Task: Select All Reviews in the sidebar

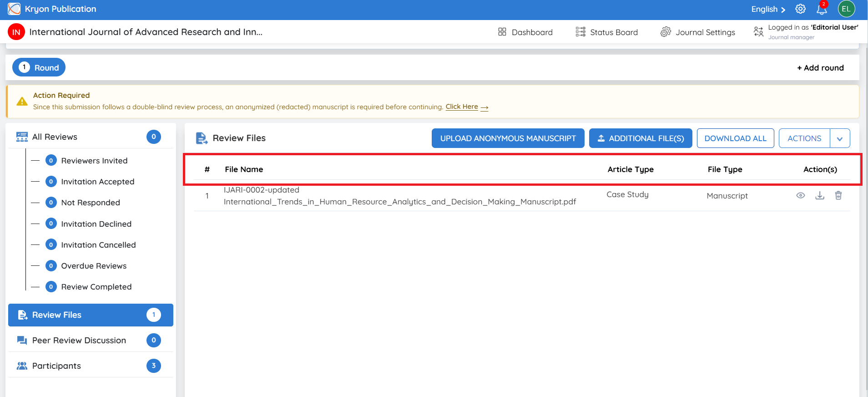Action: (x=91, y=137)
